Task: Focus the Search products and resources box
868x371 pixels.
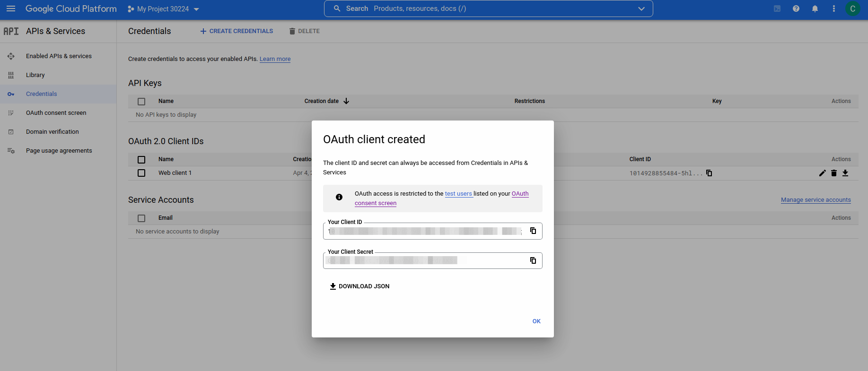Action: 488,9
